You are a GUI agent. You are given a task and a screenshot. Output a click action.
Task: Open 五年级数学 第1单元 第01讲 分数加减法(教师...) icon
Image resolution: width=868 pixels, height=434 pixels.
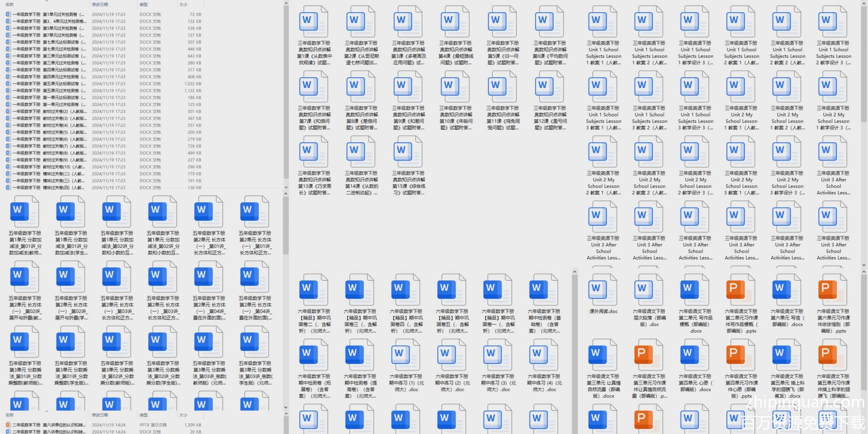pyautogui.click(x=24, y=212)
